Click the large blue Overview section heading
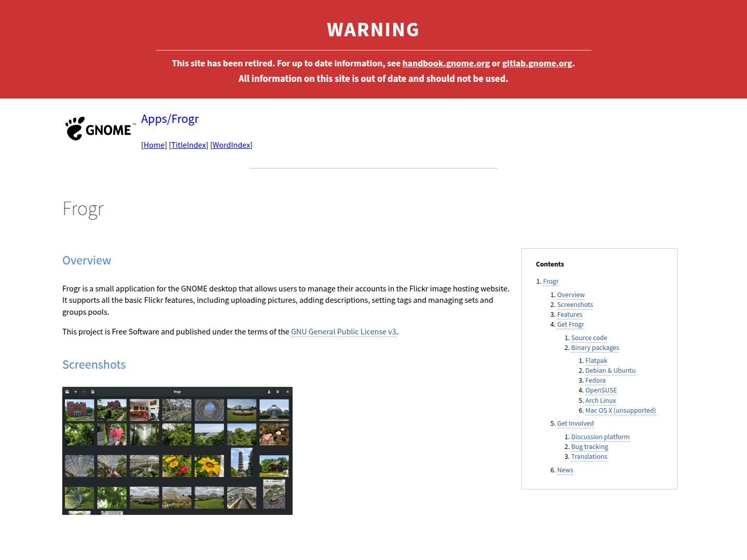The height and width of the screenshot is (560, 747). pyautogui.click(x=87, y=260)
